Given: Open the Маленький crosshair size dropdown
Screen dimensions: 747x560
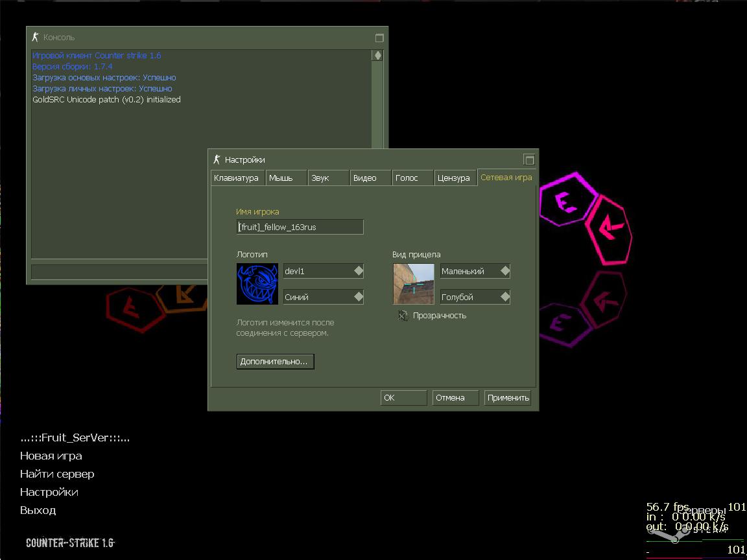Looking at the screenshot, I should click(475, 271).
